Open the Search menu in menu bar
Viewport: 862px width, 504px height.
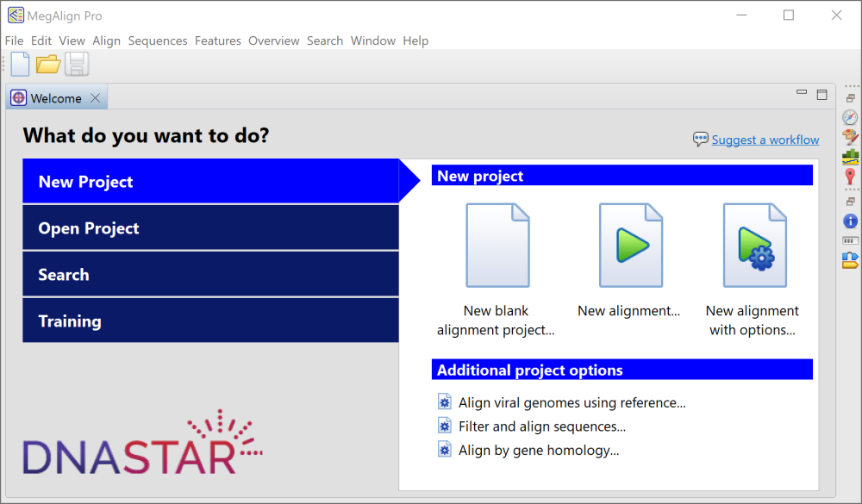coord(325,40)
